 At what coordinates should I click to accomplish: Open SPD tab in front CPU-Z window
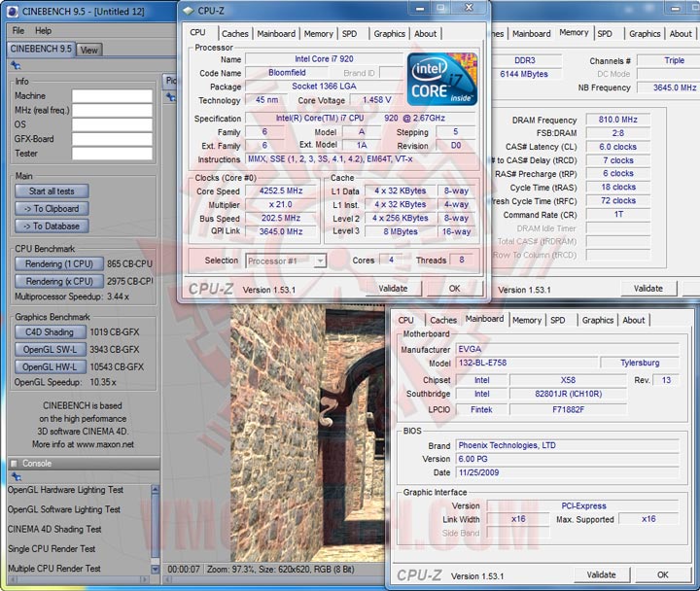click(x=350, y=34)
